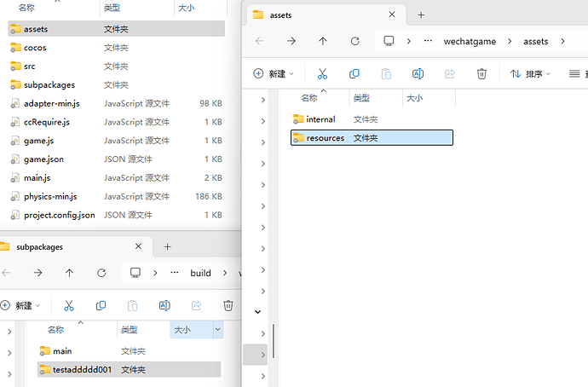Show hidden path segments in the subpackages address bar
Image resolution: width=588 pixels, height=387 pixels.
coord(175,273)
